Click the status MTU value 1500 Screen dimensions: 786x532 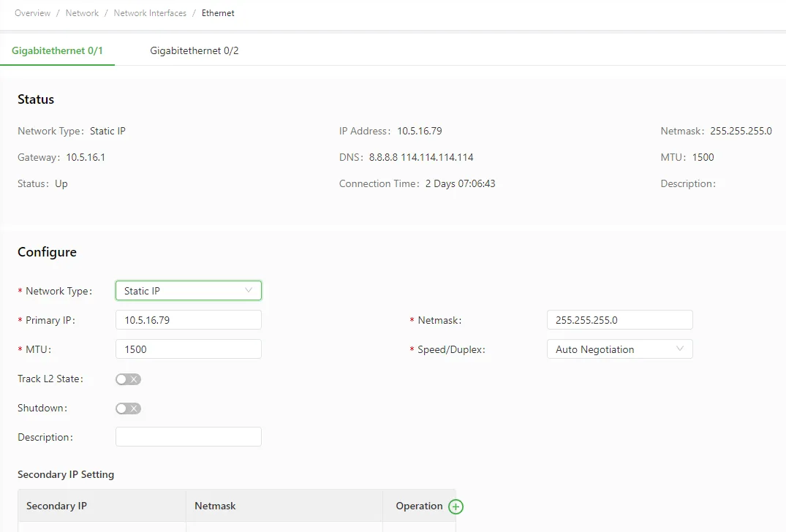click(703, 157)
